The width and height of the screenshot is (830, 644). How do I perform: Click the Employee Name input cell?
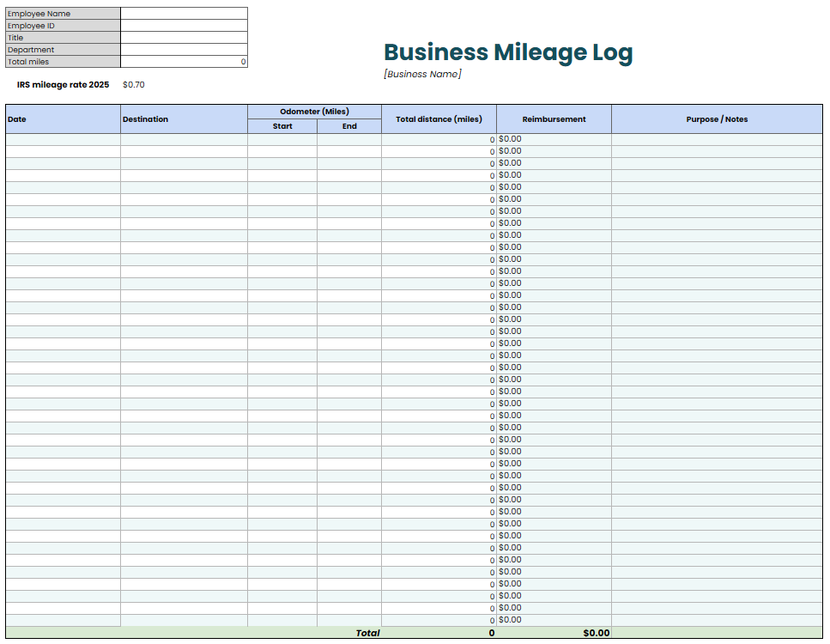point(185,14)
